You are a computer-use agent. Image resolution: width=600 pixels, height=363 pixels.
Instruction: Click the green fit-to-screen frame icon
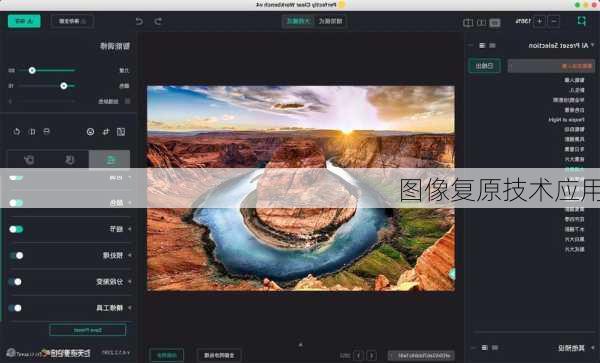(x=582, y=21)
